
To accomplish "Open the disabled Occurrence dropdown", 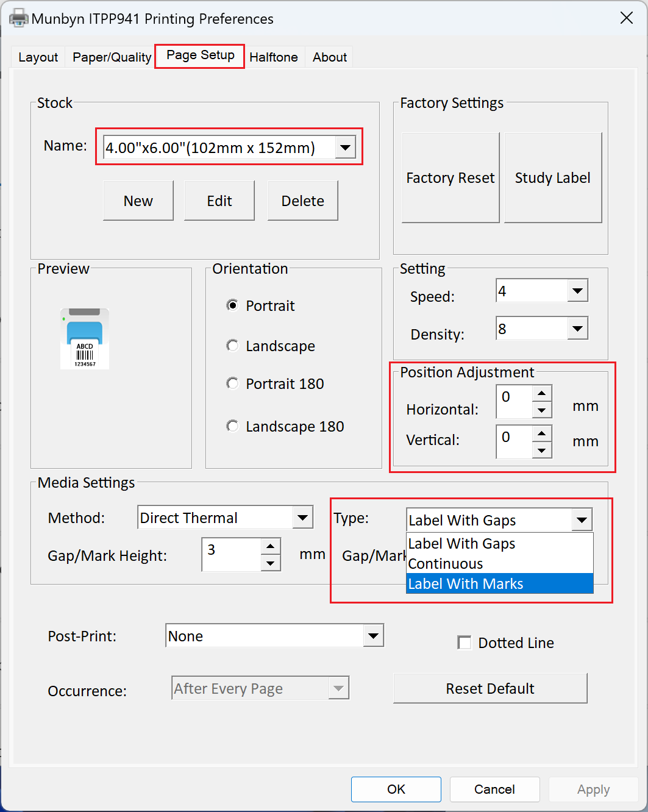I will (x=338, y=689).
